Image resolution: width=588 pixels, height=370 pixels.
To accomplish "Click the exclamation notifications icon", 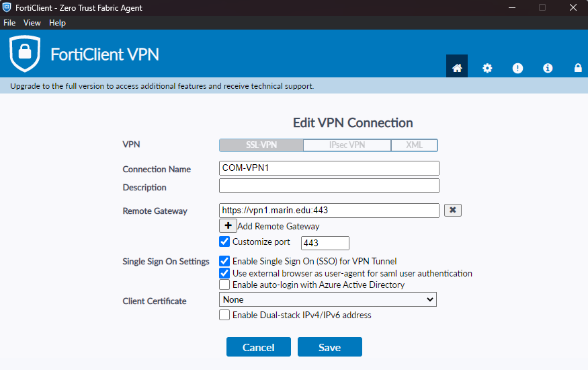I will (517, 68).
